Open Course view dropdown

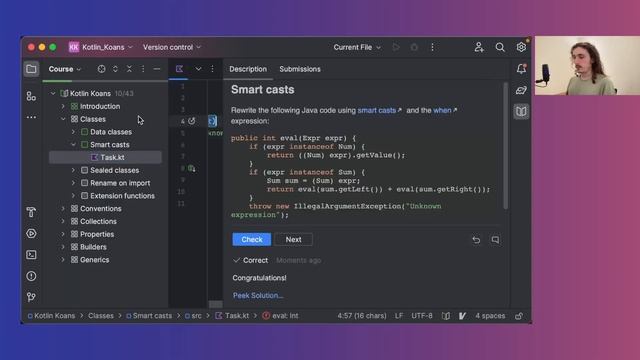(65, 69)
